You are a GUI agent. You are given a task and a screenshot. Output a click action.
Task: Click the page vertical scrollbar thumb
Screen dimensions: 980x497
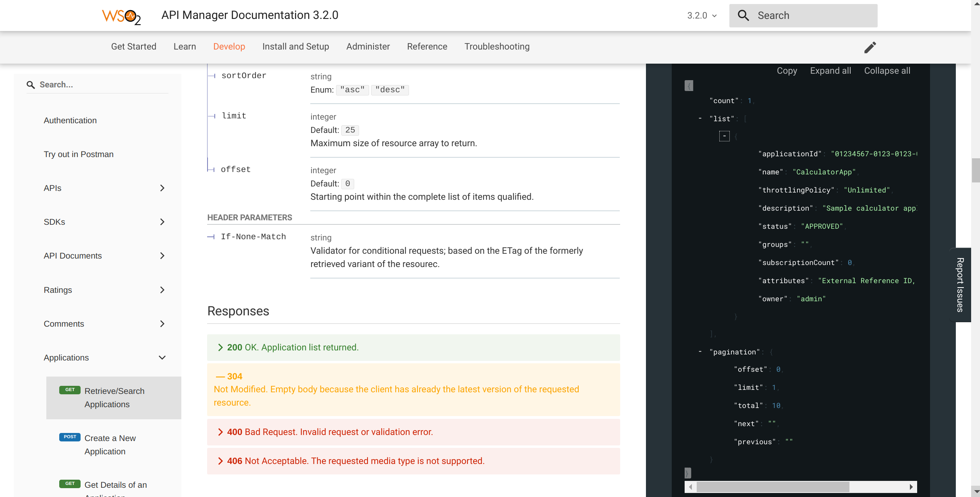point(976,170)
